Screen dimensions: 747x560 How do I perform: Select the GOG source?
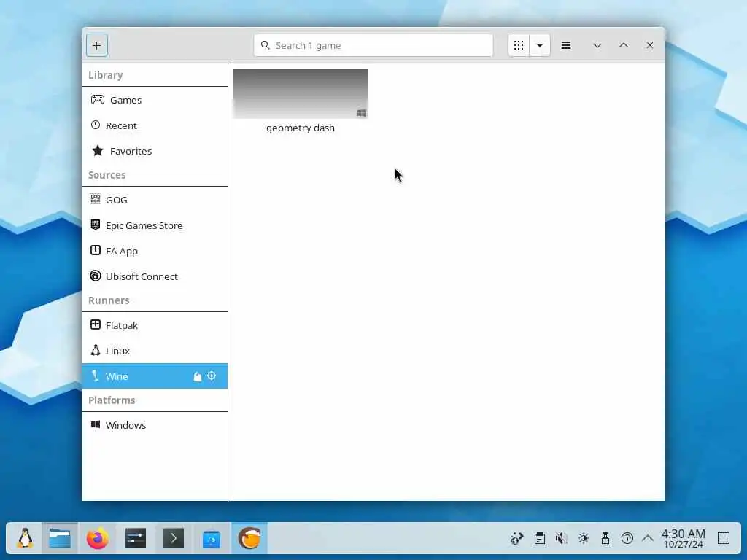(155, 200)
